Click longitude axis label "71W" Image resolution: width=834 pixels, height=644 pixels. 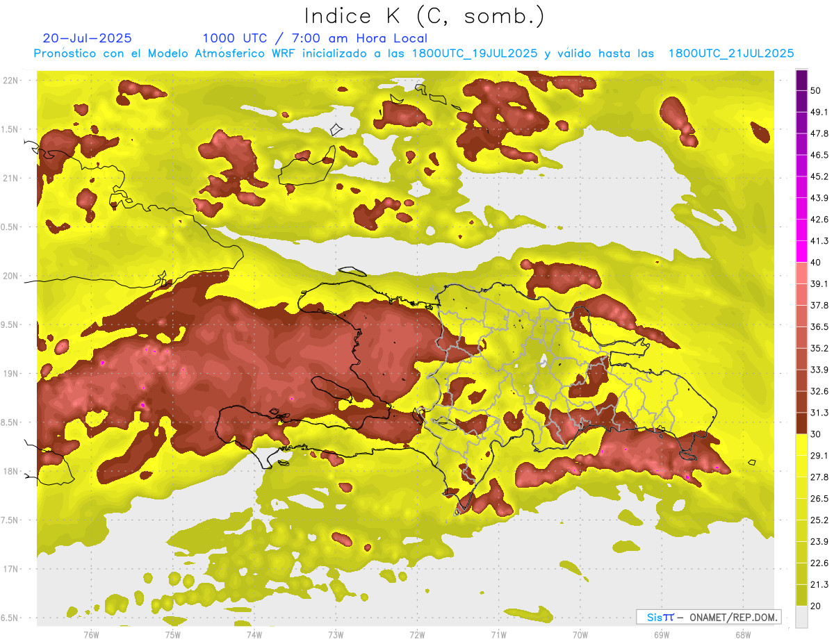[x=498, y=635]
